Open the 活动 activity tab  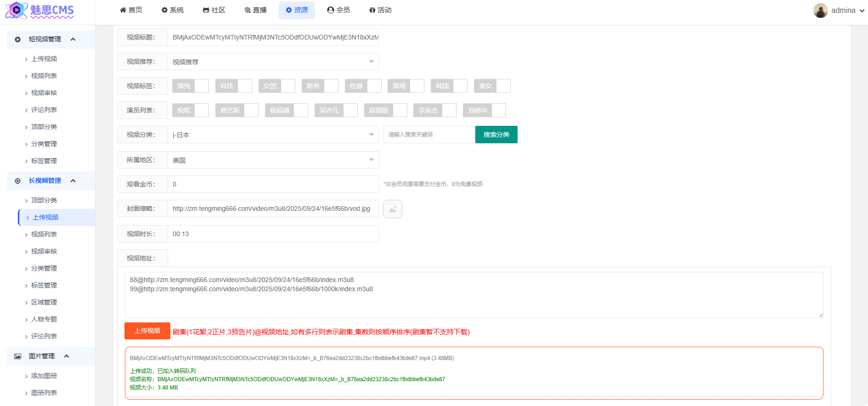click(x=380, y=10)
